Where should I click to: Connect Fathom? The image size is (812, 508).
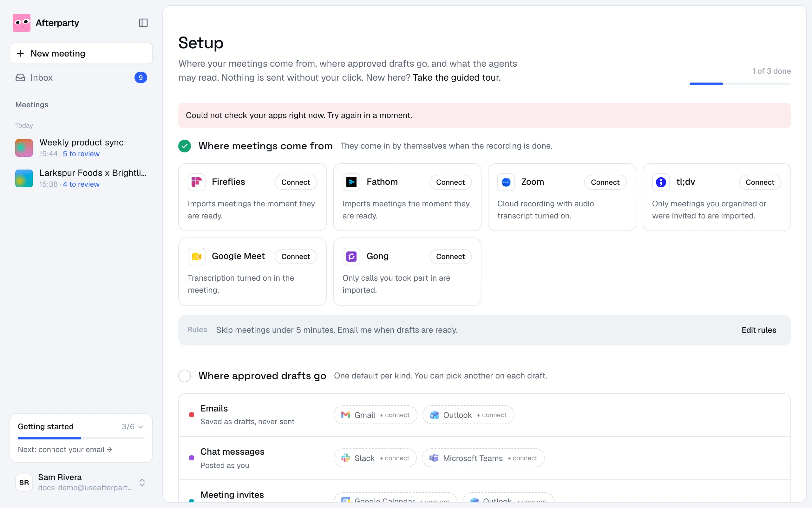[x=450, y=182]
